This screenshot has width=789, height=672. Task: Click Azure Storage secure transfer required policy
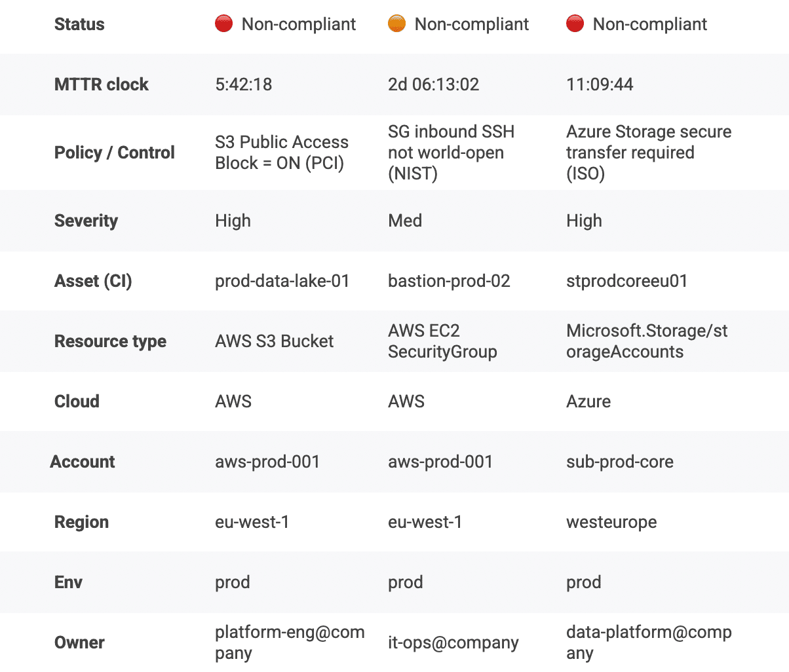click(x=648, y=153)
